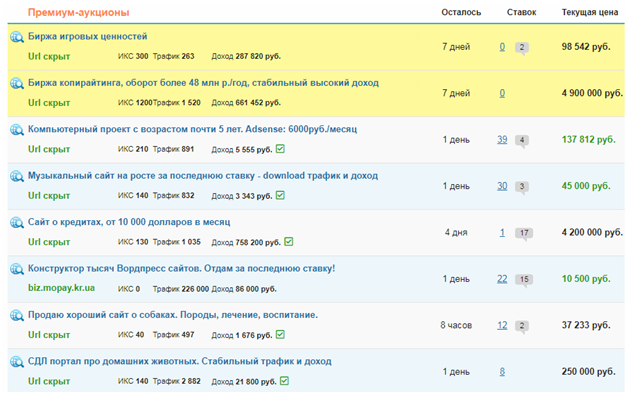Viewport: 628px width, 394px height.
Task: Click the magnifier icon beside СДЛ портал listing
Action: coord(17,362)
